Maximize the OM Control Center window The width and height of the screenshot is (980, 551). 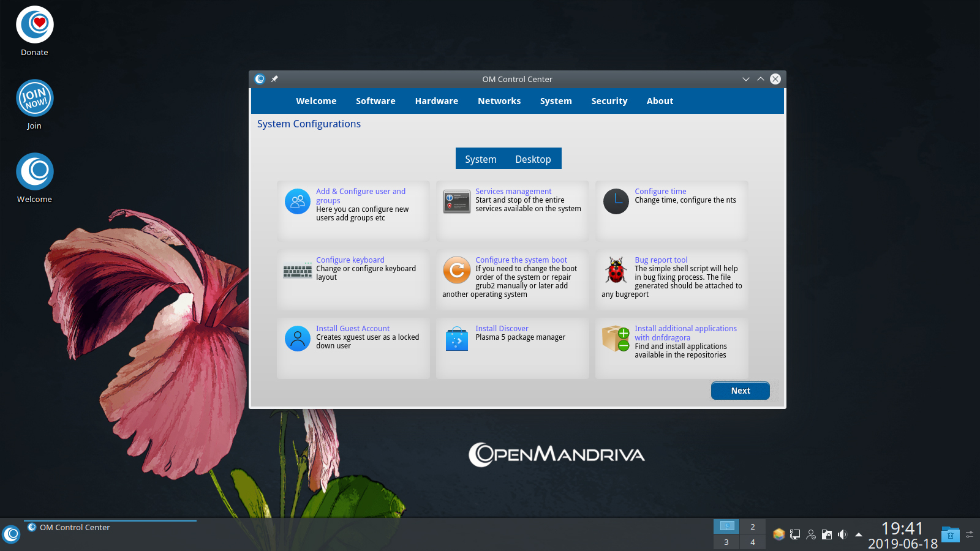point(761,79)
